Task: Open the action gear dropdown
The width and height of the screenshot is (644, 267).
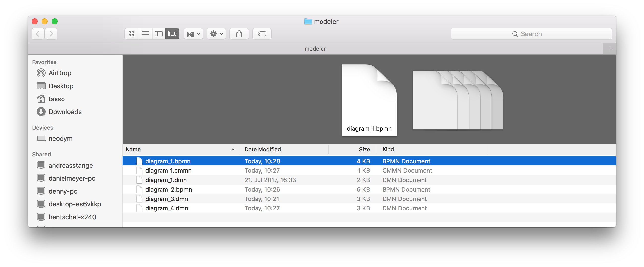Action: (x=216, y=33)
